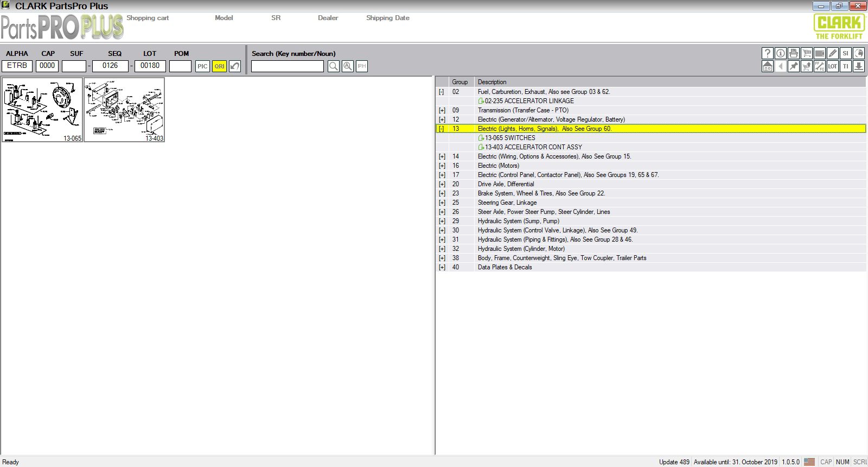Expand group 31 Hydraulic Piping & Fittings
The image size is (868, 467).
tap(442, 239)
